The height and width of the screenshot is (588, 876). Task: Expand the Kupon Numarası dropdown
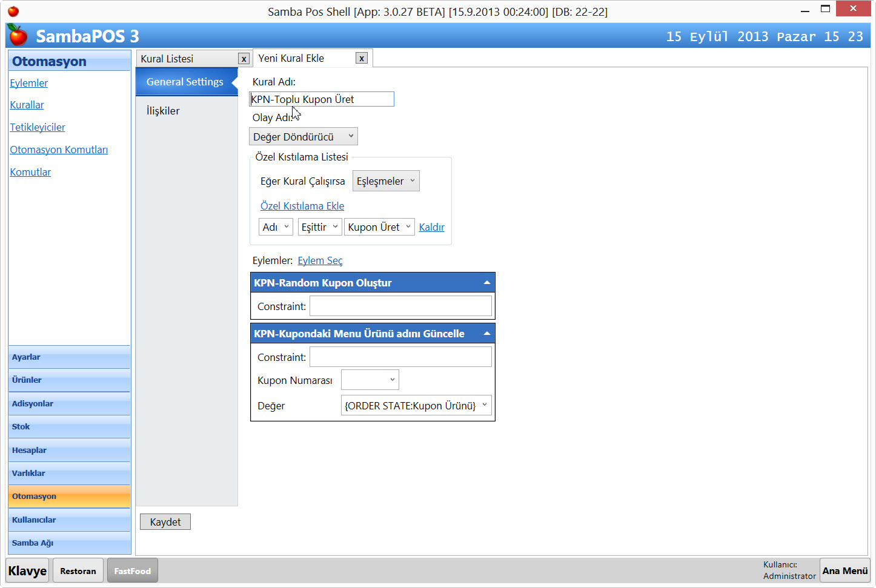pos(370,380)
